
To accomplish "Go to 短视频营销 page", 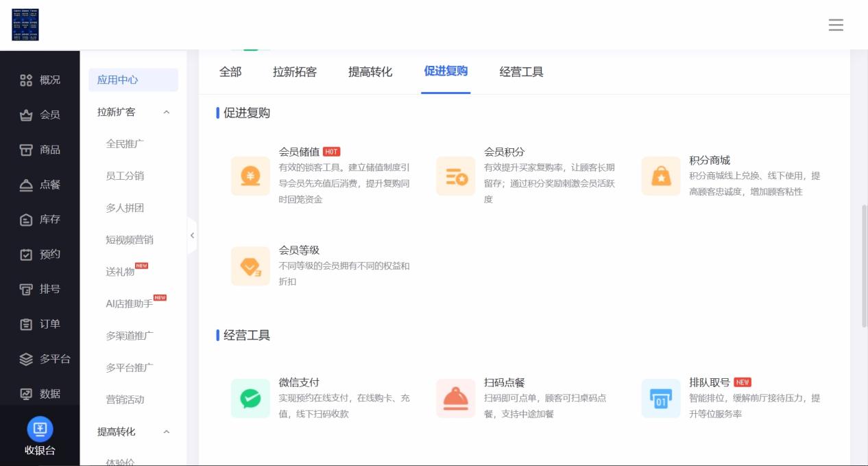I will [x=130, y=240].
